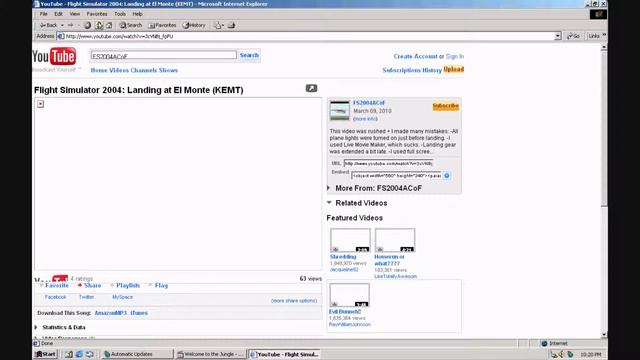The image size is (640, 360).
Task: Share the video to Facebook
Action: pyautogui.click(x=56, y=297)
